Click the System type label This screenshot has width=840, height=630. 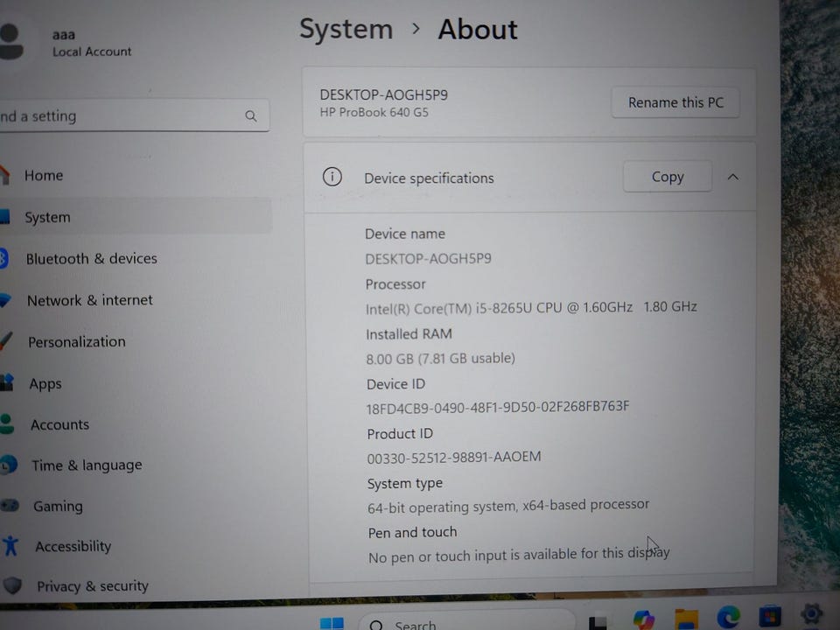pos(405,484)
